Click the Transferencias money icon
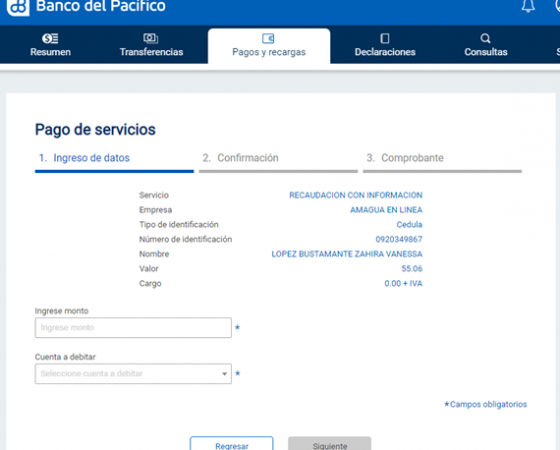The image size is (560, 450). 151,38
